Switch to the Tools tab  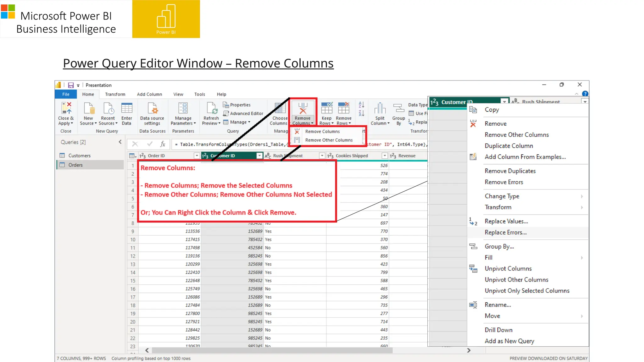click(x=199, y=94)
